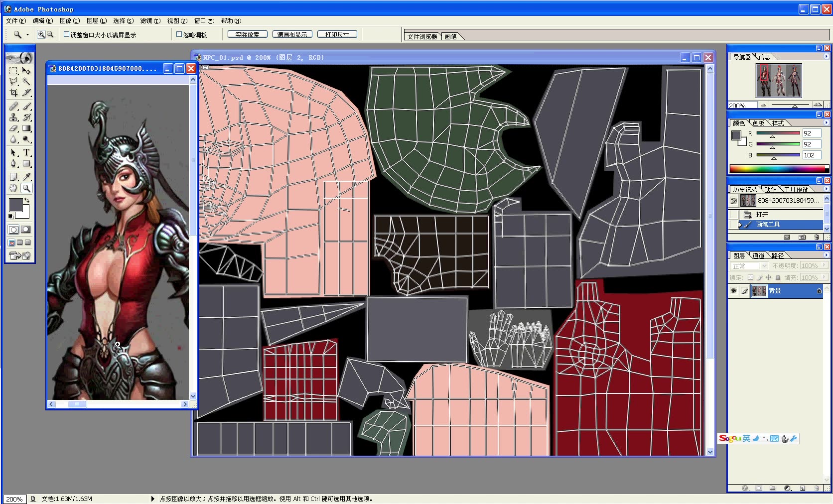Select the Type tool
Viewport: 833px width, 504px height.
pyautogui.click(x=26, y=152)
